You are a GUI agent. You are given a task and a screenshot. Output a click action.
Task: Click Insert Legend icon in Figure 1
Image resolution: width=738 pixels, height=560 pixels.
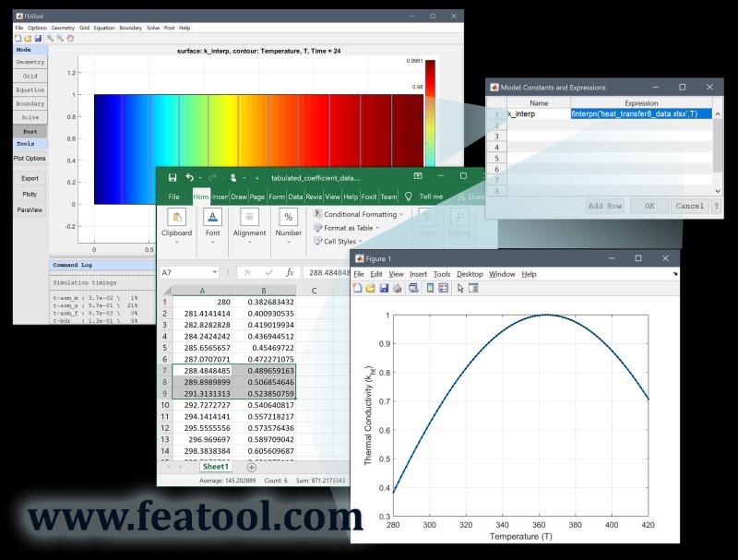point(444,288)
